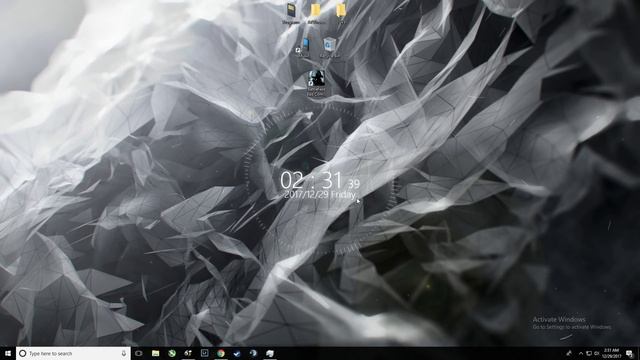Screen dimensions: 640x360
Task: Open File Explorer from the taskbar
Action: pyautogui.click(x=156, y=353)
